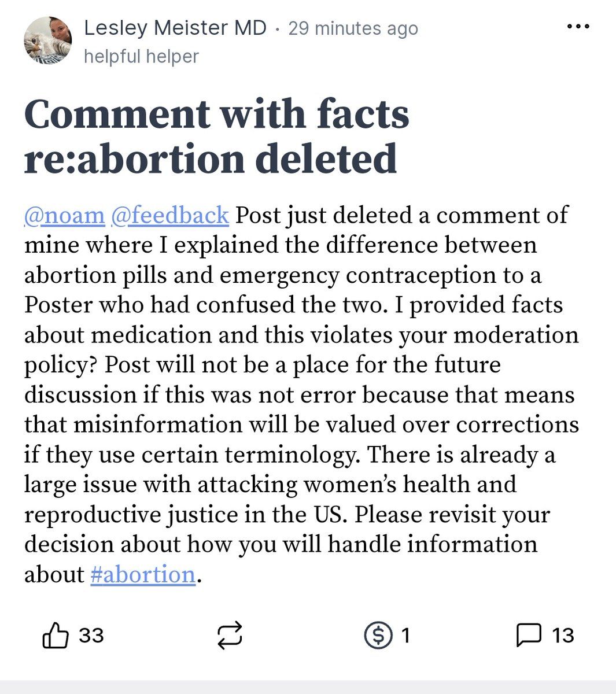Viewport: 616px width, 694px height.
Task: Open the @noam mention link
Action: pos(64,215)
